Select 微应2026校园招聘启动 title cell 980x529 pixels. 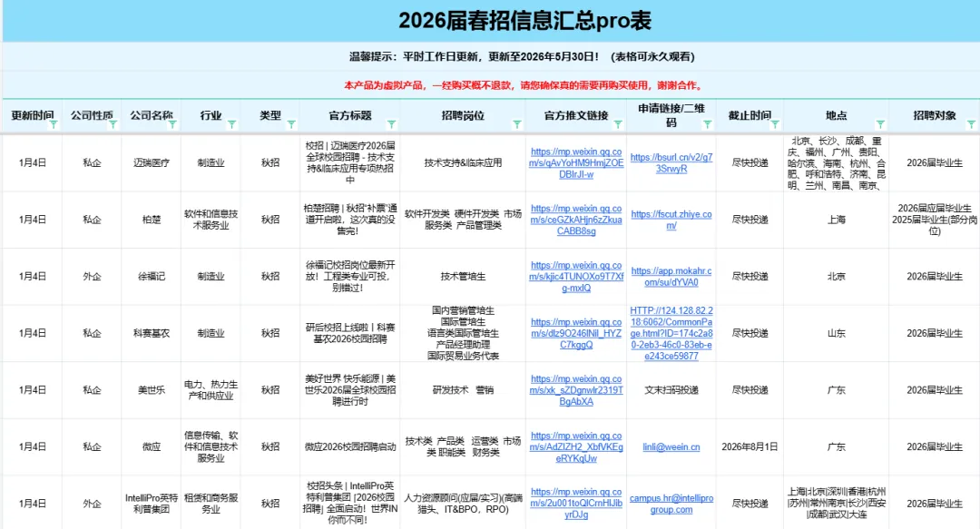pyautogui.click(x=350, y=447)
